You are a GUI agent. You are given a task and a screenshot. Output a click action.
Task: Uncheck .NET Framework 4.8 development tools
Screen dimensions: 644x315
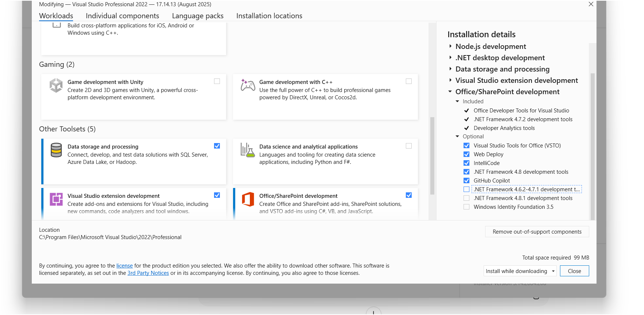466,172
